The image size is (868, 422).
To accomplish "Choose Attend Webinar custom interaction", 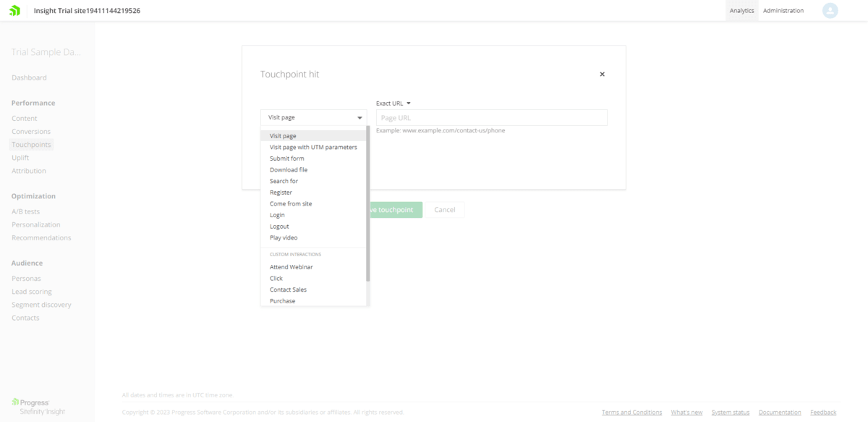I will click(291, 266).
